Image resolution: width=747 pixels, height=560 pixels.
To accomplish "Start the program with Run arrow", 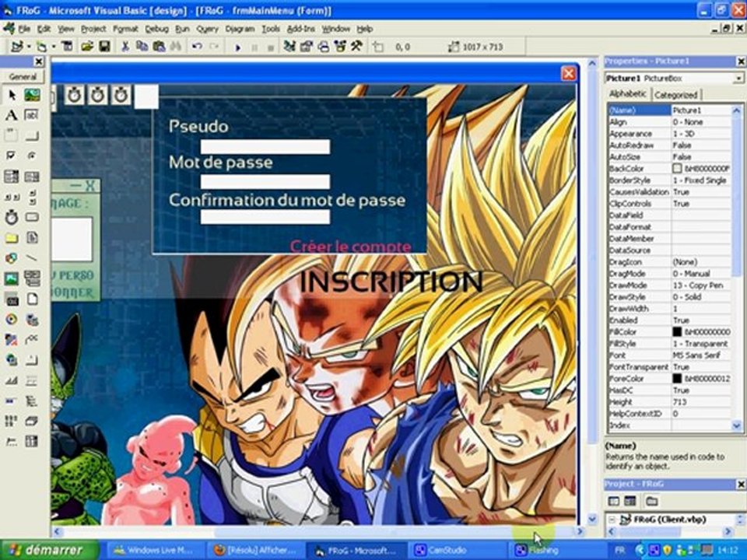I will coord(238,47).
